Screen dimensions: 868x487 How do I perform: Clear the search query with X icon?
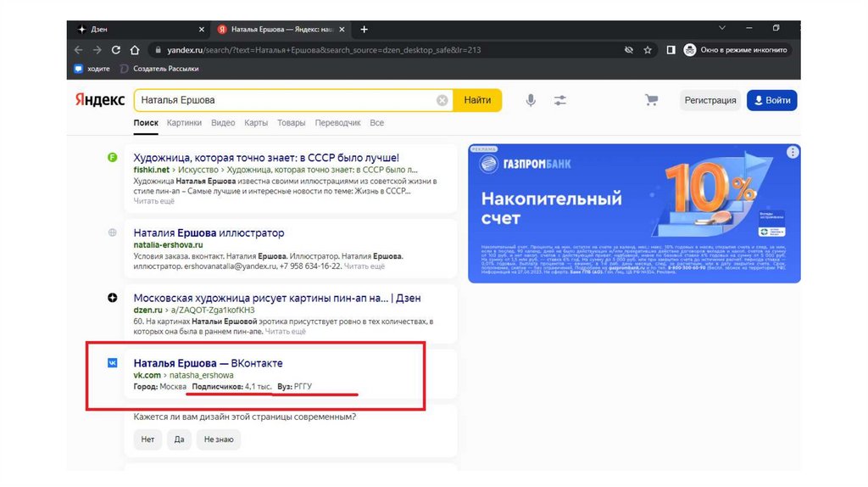coord(442,100)
